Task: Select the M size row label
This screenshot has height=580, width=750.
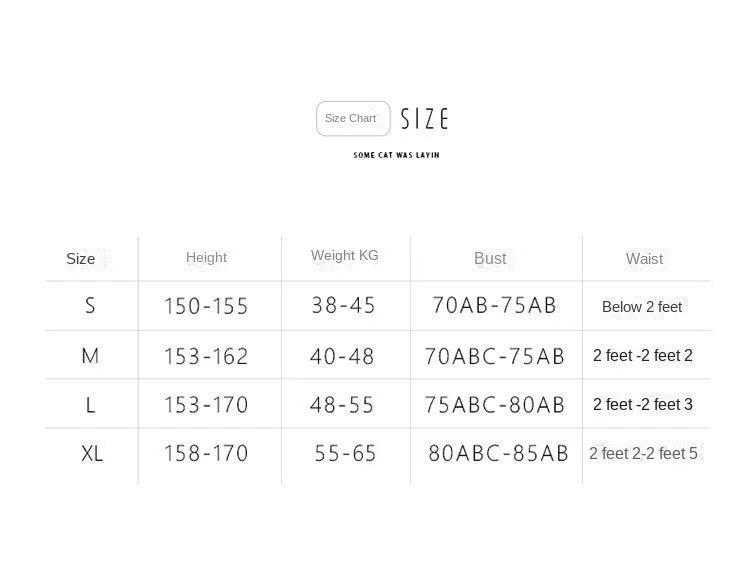Action: pos(90,356)
